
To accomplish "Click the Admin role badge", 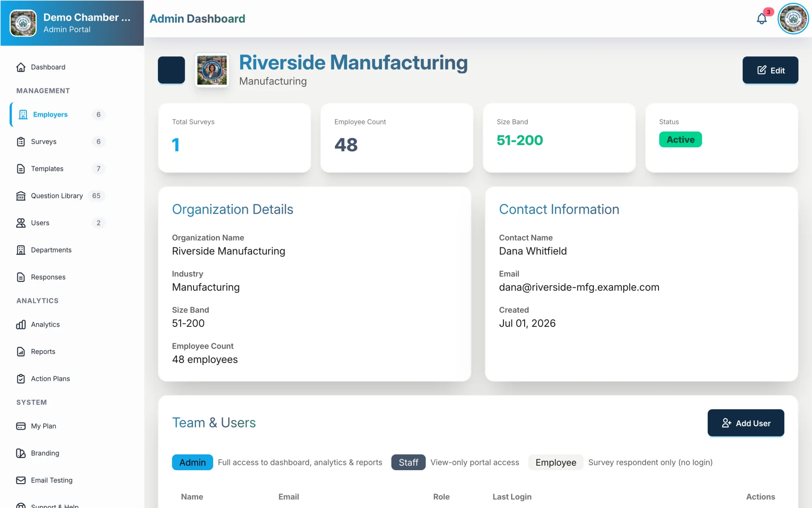I will 192,462.
